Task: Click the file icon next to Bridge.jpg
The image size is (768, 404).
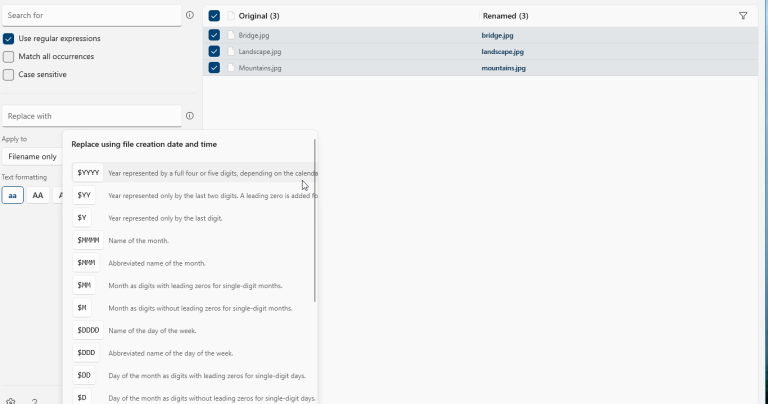Action: pos(231,35)
